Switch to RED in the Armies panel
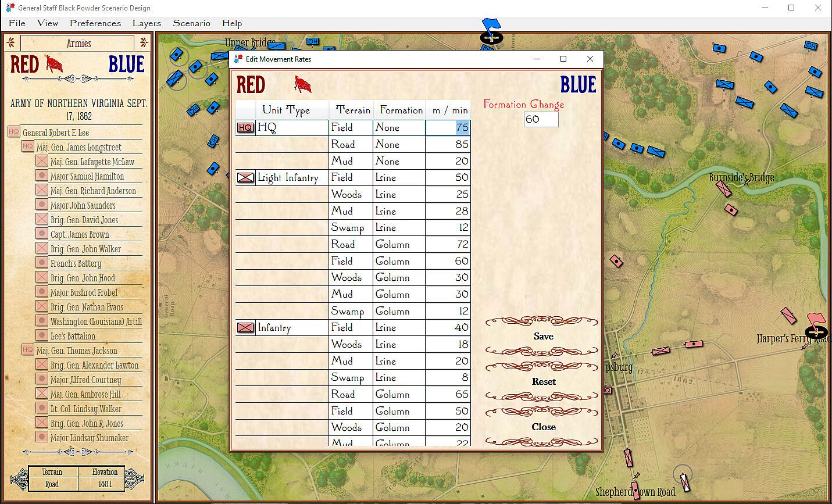Image resolution: width=832 pixels, height=504 pixels. (x=24, y=64)
